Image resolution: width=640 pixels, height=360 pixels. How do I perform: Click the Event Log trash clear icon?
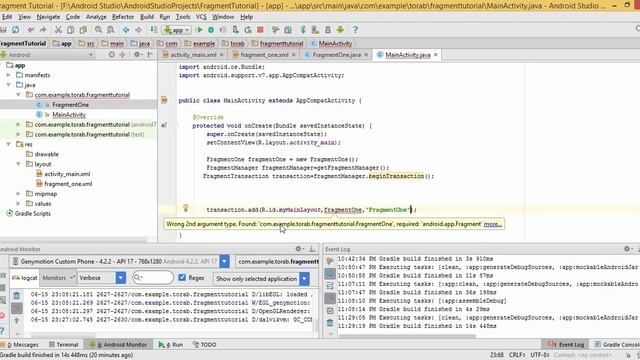click(x=330, y=323)
